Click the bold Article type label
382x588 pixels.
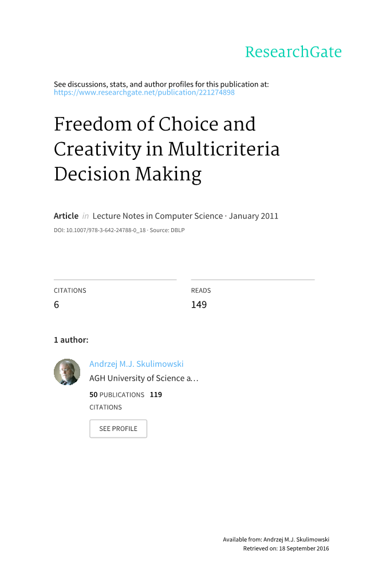[66, 216]
